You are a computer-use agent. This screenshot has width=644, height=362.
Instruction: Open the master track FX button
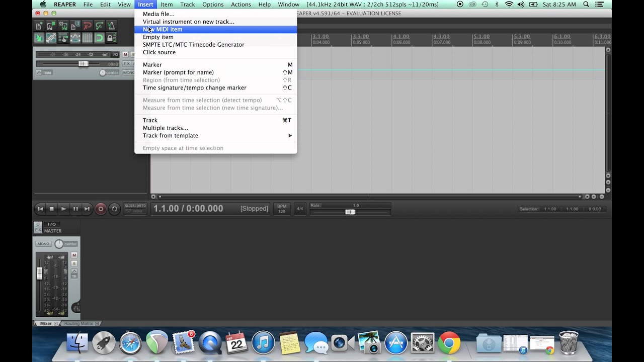(x=38, y=230)
